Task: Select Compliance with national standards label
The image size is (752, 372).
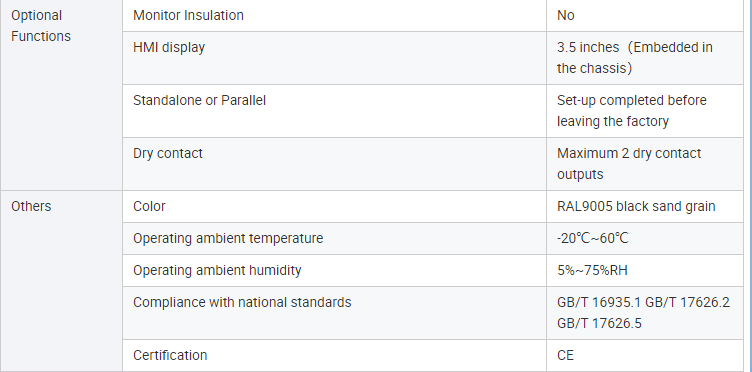Action: pos(242,302)
